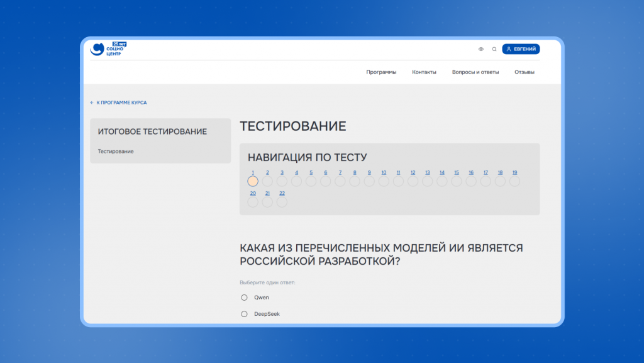Open the Отзывы menu item
644x363 pixels.
tap(525, 72)
